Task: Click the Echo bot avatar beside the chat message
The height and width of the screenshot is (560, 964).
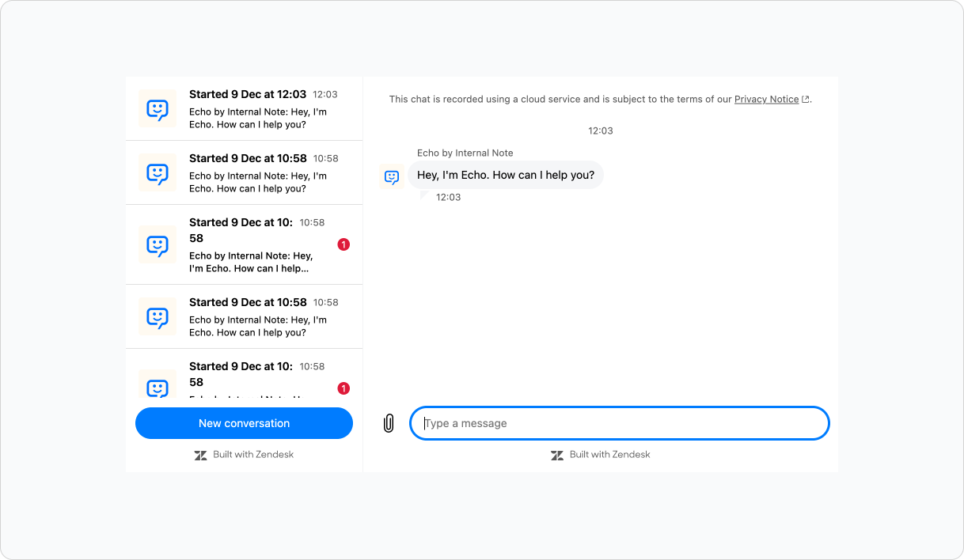Action: [x=392, y=176]
